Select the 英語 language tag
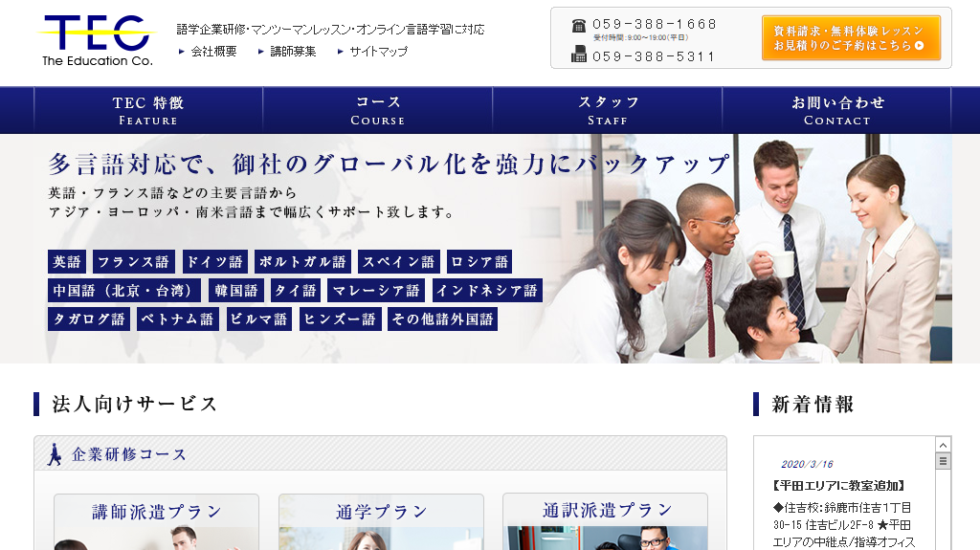The width and height of the screenshot is (980, 550). [x=67, y=262]
